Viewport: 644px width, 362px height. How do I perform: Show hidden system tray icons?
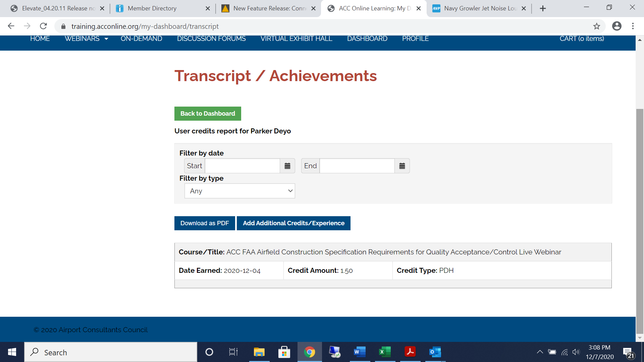click(x=540, y=352)
